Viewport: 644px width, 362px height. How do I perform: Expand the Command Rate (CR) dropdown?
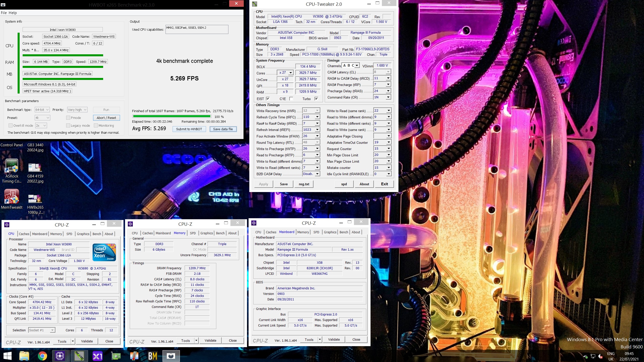point(388,97)
